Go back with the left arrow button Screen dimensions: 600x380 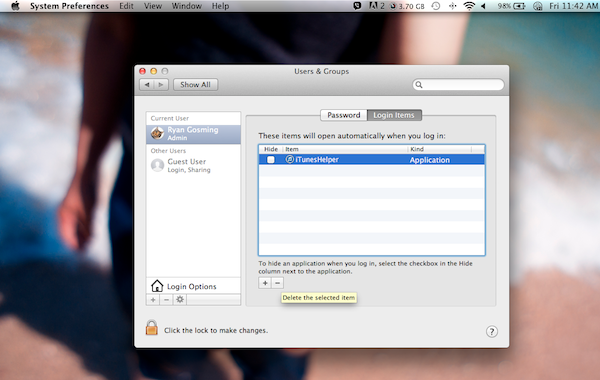[x=147, y=85]
